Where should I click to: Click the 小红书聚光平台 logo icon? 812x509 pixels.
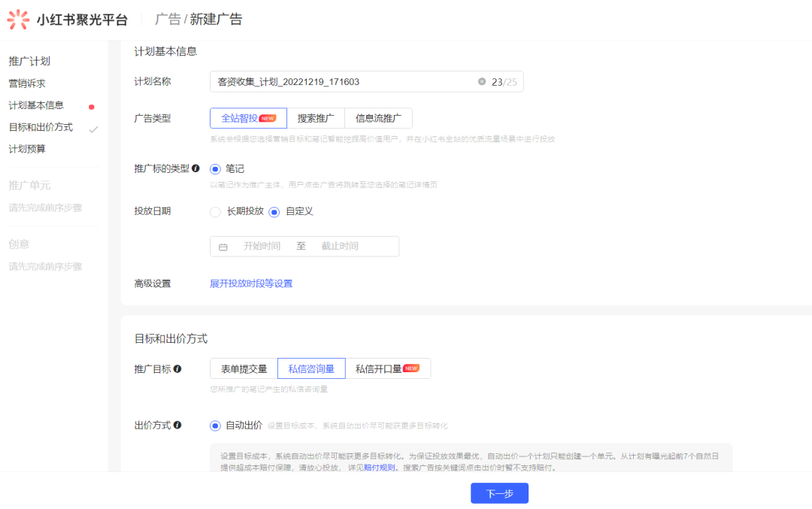coord(17,19)
